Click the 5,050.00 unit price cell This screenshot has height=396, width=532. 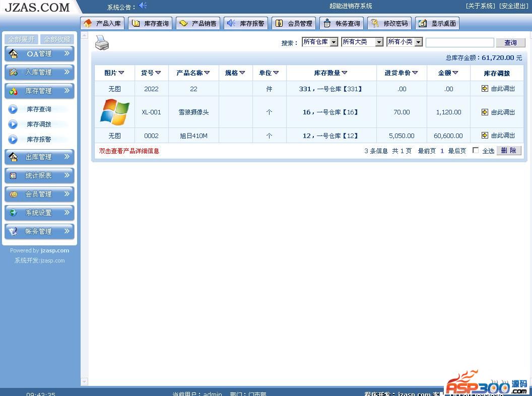point(402,136)
